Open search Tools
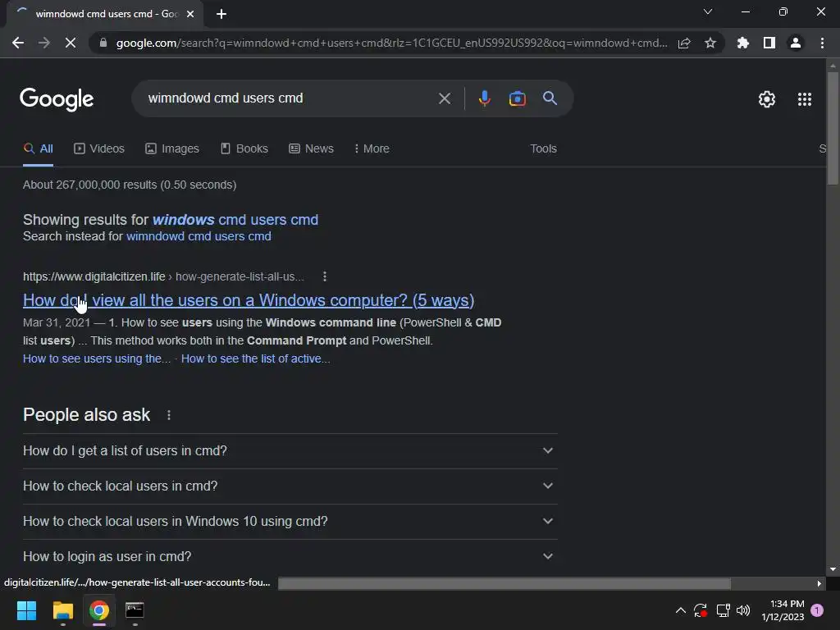The image size is (840, 630). [x=543, y=149]
